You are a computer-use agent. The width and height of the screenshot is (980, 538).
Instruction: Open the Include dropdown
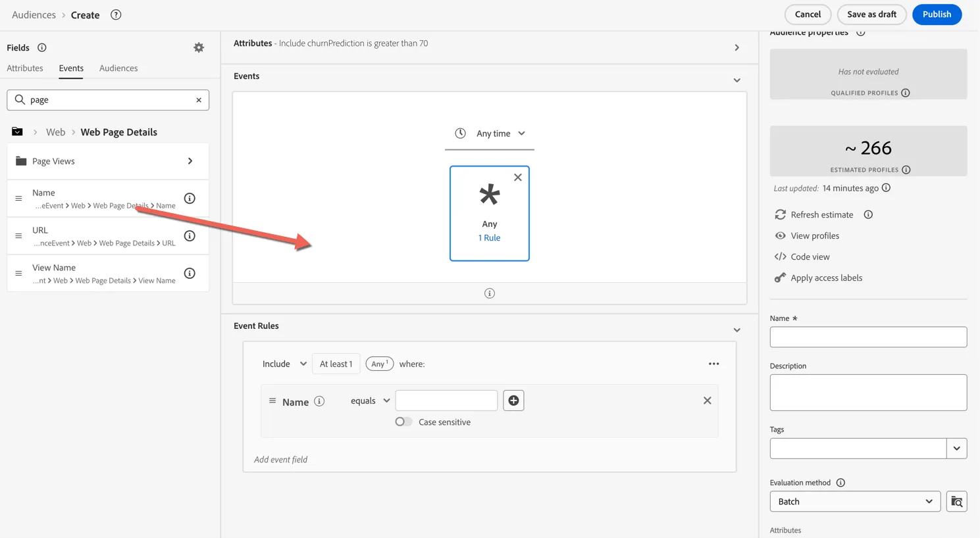(x=284, y=364)
